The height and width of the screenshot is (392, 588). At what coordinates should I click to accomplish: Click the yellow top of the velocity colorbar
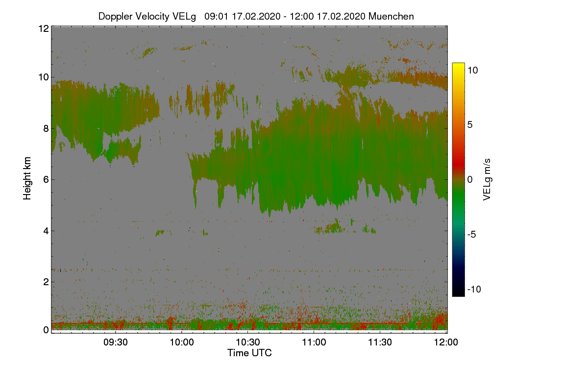(458, 68)
